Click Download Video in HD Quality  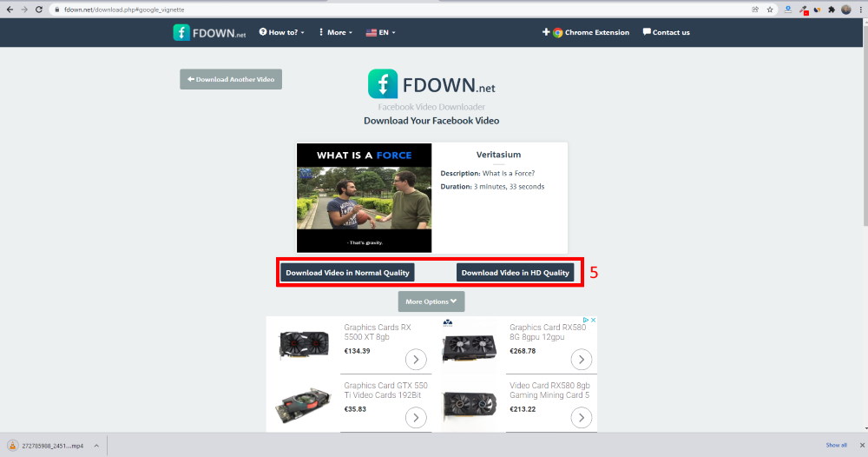pos(516,273)
